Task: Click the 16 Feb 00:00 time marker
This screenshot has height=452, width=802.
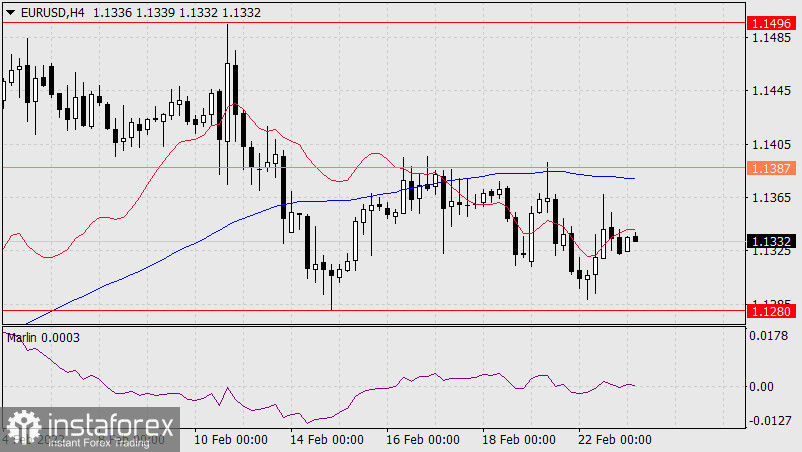Action: [x=420, y=440]
